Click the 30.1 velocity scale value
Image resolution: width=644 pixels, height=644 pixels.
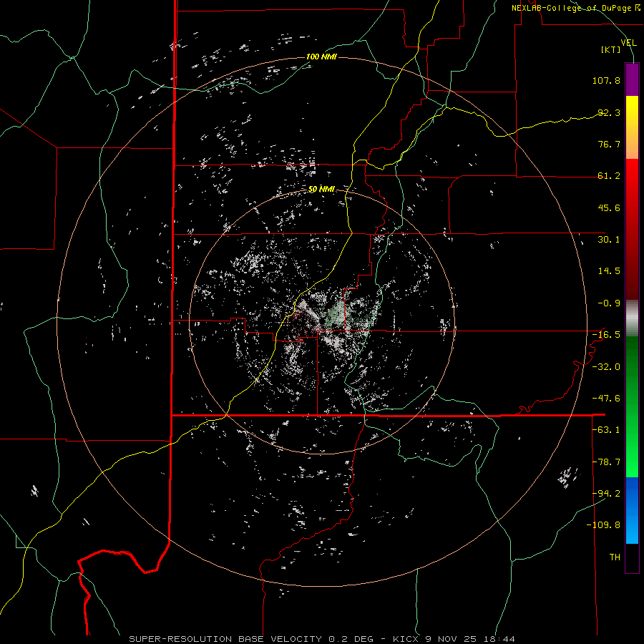coord(609,240)
